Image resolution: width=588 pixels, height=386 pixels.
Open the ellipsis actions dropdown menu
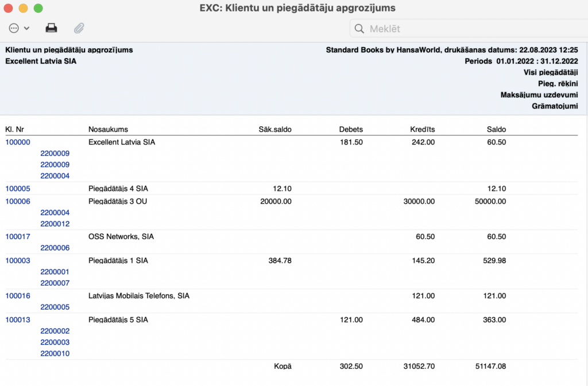19,28
